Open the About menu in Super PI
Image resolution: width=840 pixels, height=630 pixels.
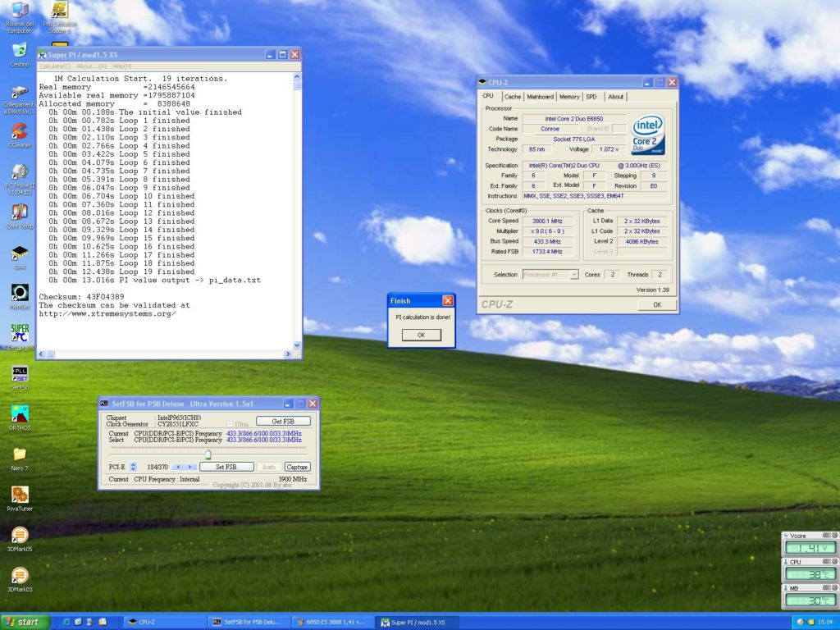tap(92, 66)
